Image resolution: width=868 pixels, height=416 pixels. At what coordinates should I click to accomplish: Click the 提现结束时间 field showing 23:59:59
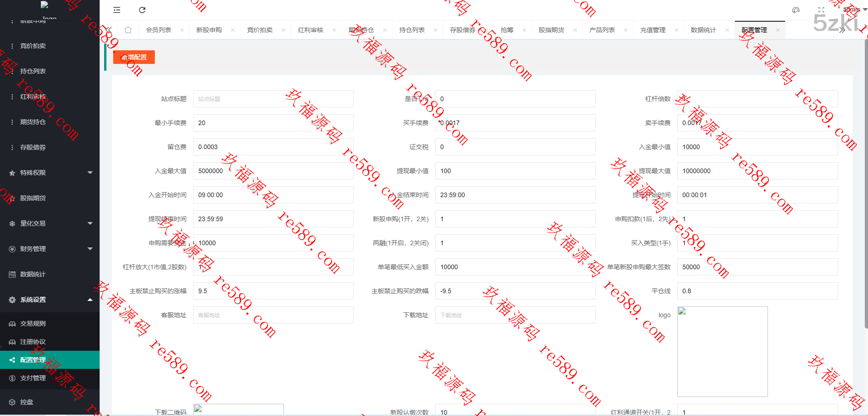[x=273, y=219]
